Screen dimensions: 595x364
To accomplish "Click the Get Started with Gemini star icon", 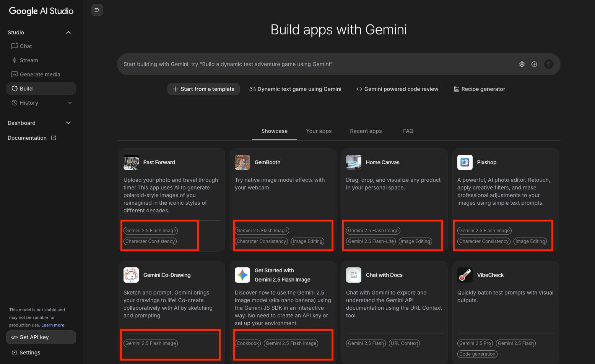I will point(242,275).
